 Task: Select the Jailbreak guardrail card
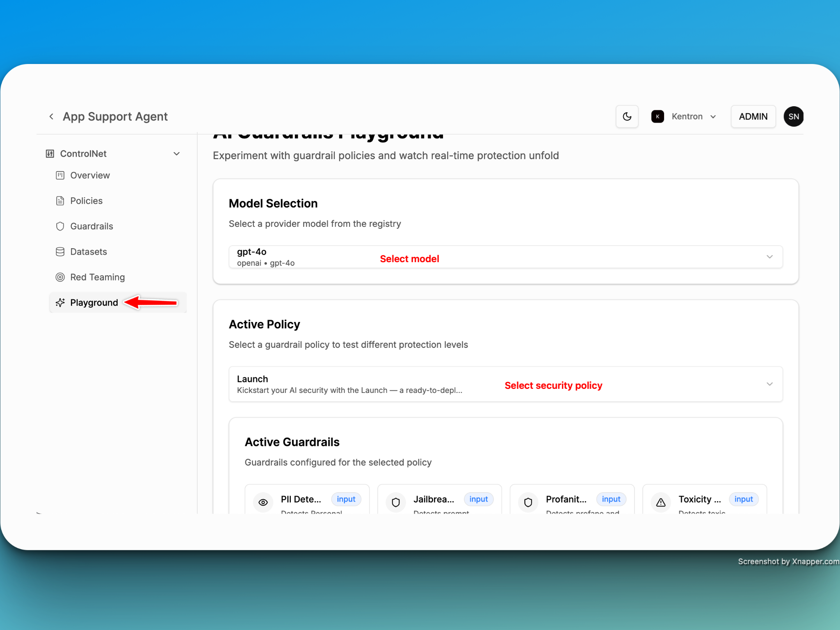click(x=434, y=500)
